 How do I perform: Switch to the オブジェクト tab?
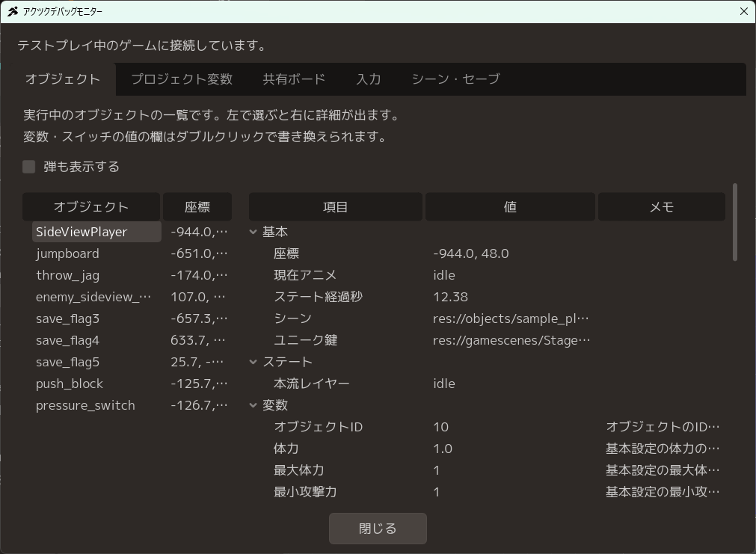63,79
